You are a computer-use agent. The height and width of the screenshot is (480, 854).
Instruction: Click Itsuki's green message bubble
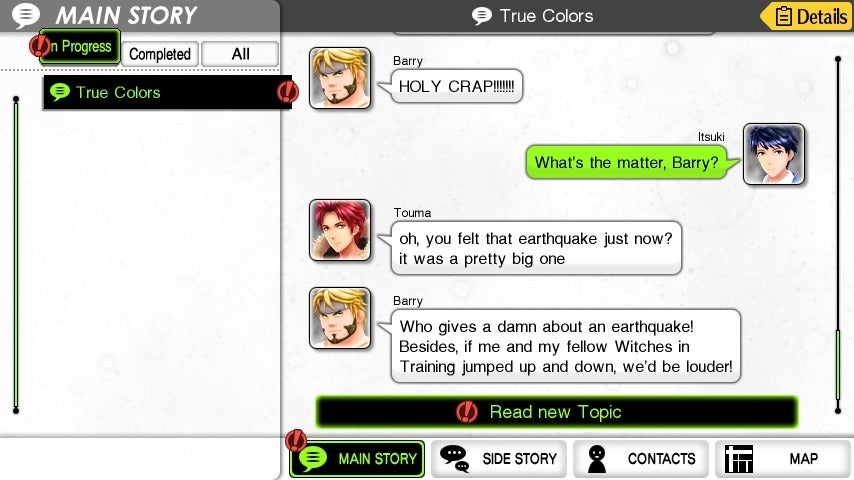click(x=627, y=162)
